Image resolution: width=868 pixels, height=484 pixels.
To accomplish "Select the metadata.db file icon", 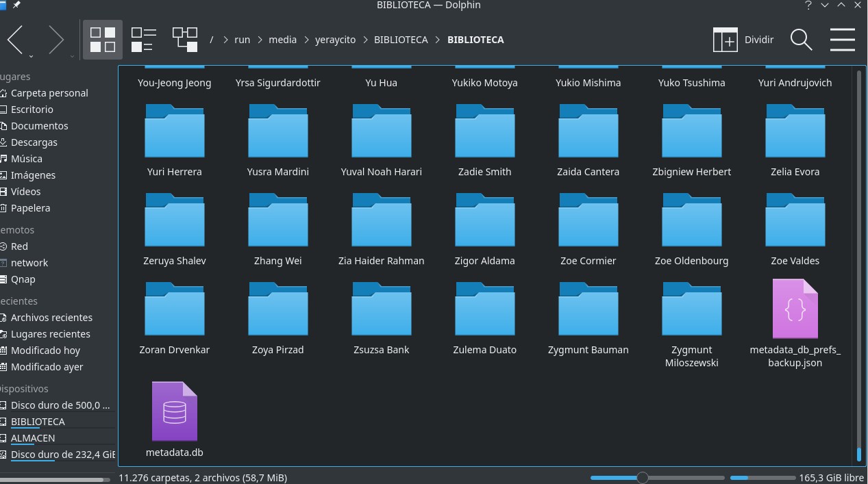I will click(x=175, y=412).
